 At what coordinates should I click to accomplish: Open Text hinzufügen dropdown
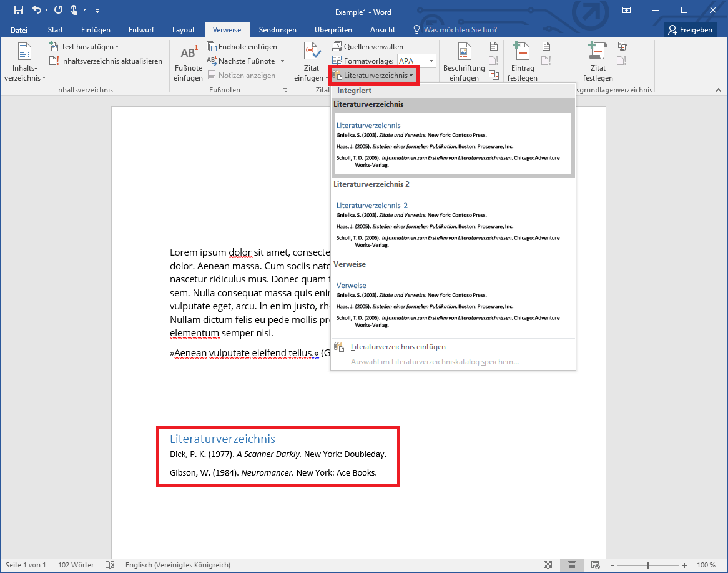pos(84,47)
